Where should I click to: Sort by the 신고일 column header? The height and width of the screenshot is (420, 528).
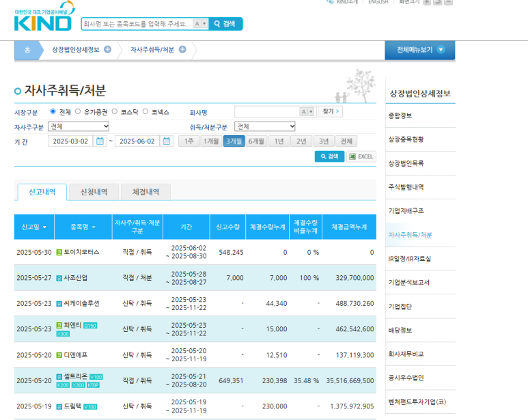pyautogui.click(x=34, y=227)
